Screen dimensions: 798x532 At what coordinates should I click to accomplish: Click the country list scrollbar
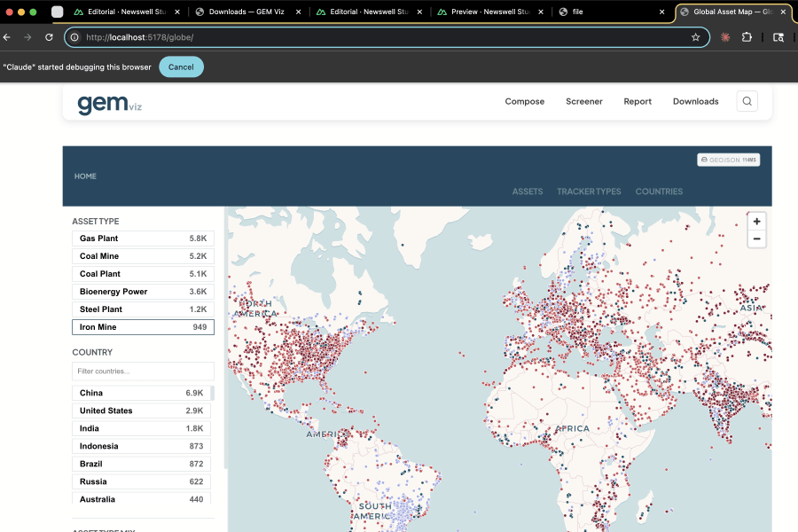(x=212, y=393)
